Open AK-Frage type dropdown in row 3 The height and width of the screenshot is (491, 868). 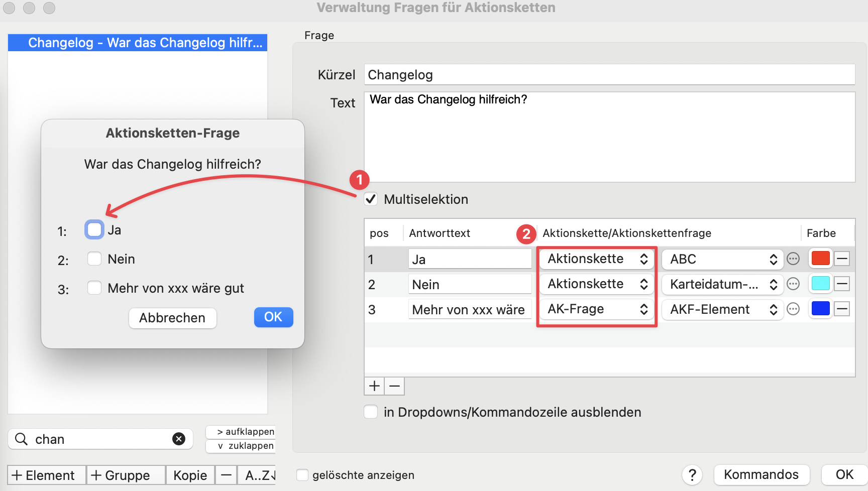pyautogui.click(x=597, y=309)
